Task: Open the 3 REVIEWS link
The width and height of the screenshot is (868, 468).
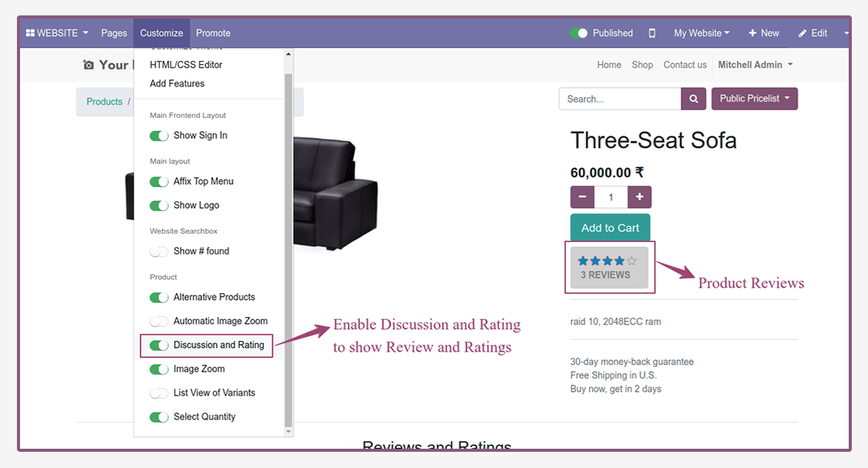Action: pyautogui.click(x=605, y=275)
